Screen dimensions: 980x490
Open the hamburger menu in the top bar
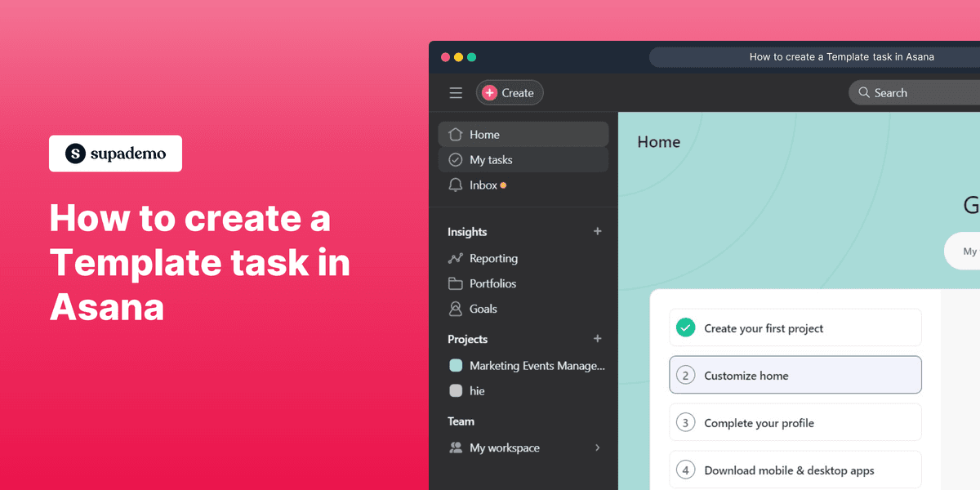pyautogui.click(x=456, y=92)
